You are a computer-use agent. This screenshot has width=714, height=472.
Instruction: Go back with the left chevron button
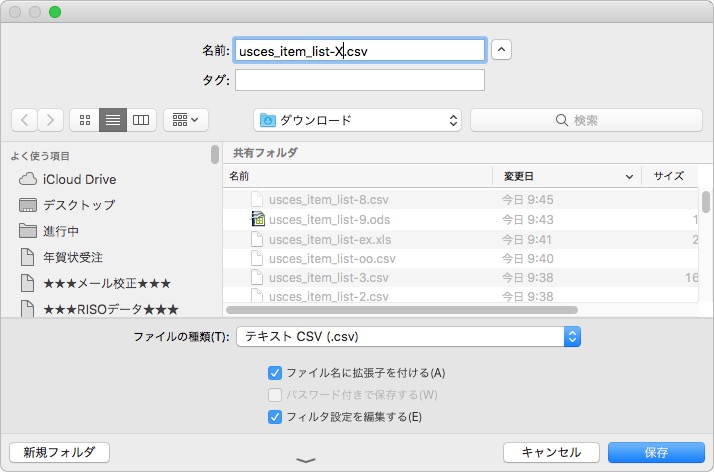coord(24,120)
